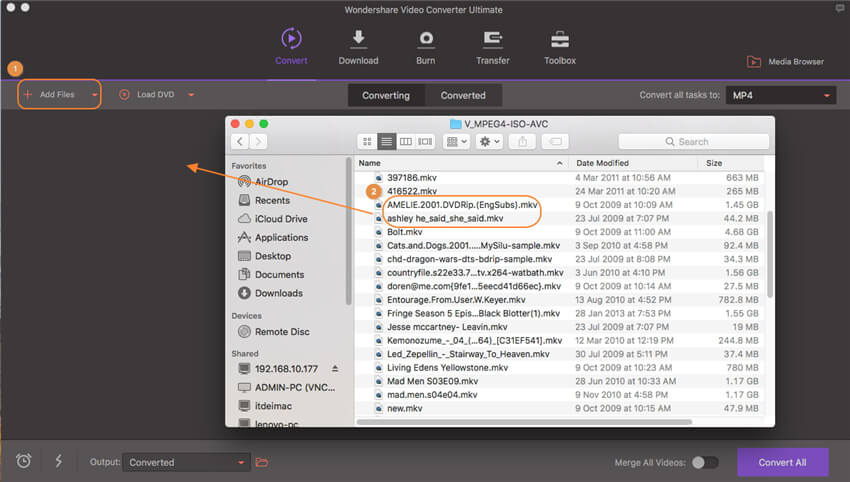Open the MP4 output format dropdown
The image size is (850, 482).
pyautogui.click(x=781, y=95)
